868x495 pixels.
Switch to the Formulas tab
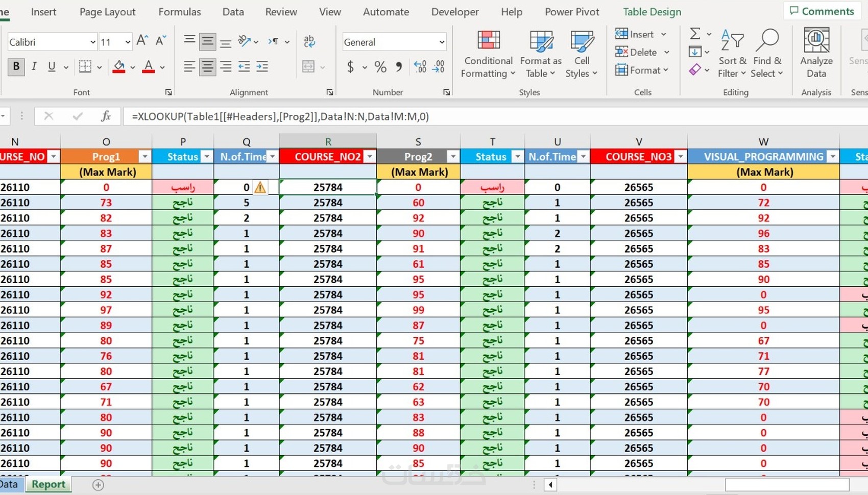pyautogui.click(x=180, y=12)
